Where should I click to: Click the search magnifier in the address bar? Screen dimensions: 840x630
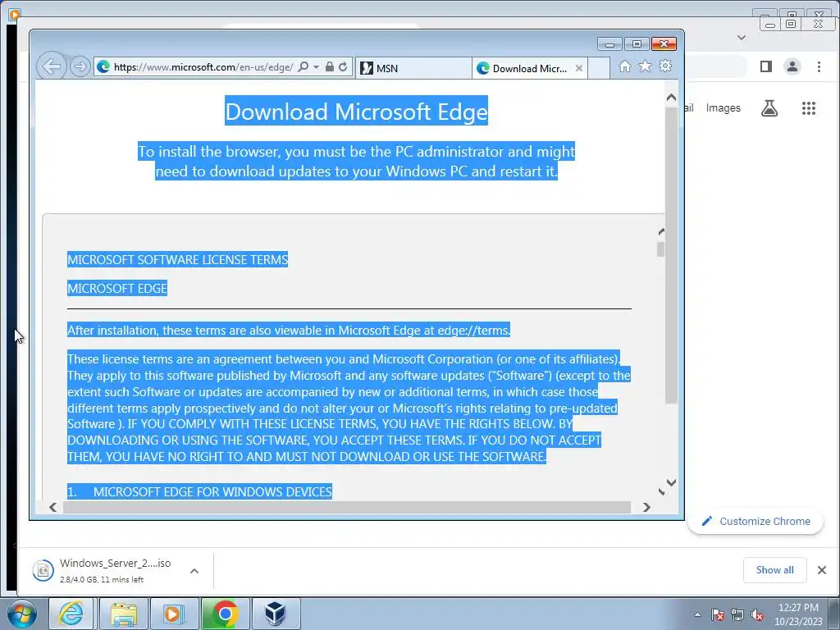click(x=303, y=67)
